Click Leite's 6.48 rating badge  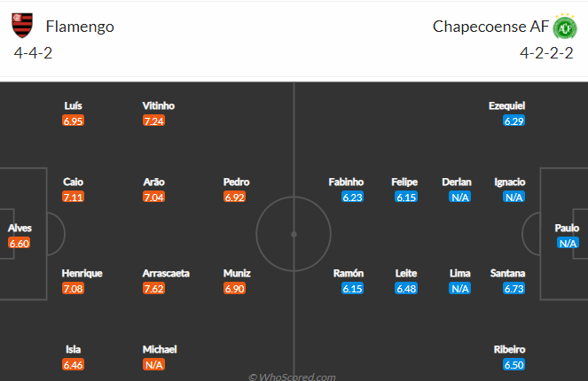point(406,289)
